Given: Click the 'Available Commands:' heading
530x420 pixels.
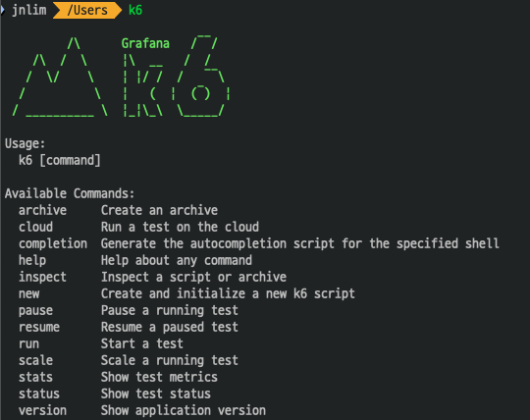Looking at the screenshot, I should pos(70,193).
